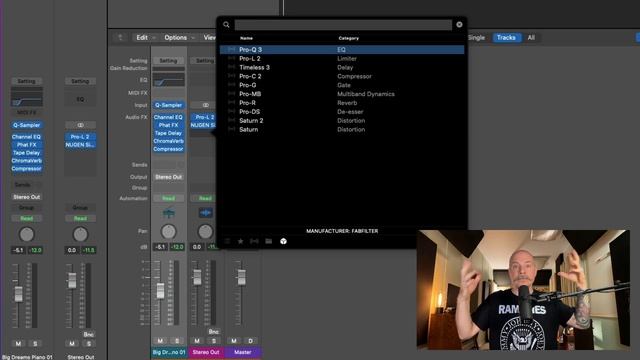Click pan knob on Big Dreams Piano mixer strip
Viewport: 640px width, 360px height.
[168, 231]
